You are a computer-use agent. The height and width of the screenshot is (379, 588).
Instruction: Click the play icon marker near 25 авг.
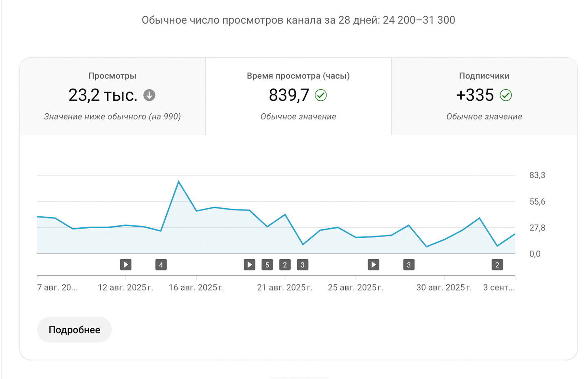pyautogui.click(x=373, y=264)
